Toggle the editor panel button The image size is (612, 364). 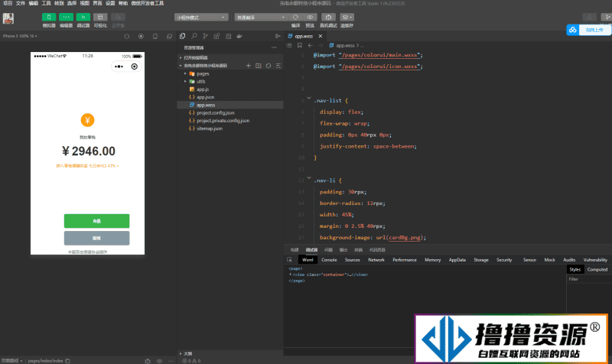pos(66,17)
